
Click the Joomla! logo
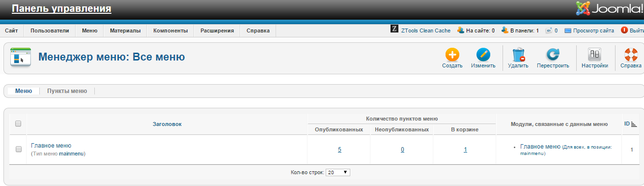[x=609, y=9]
